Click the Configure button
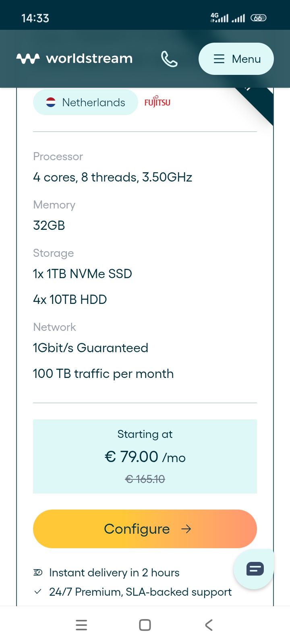This screenshot has width=290, height=644. pyautogui.click(x=145, y=529)
